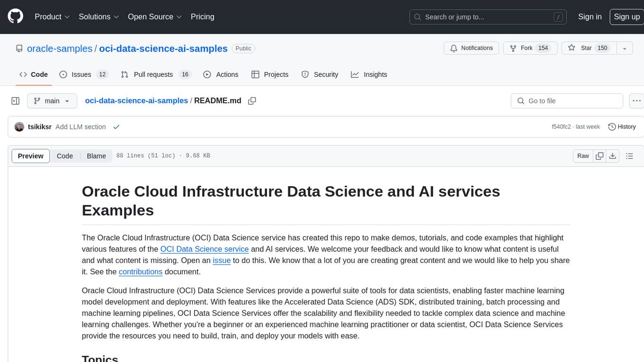Screen dimensions: 644x362
Task: Switch to the Actions tab
Action: point(221,74)
